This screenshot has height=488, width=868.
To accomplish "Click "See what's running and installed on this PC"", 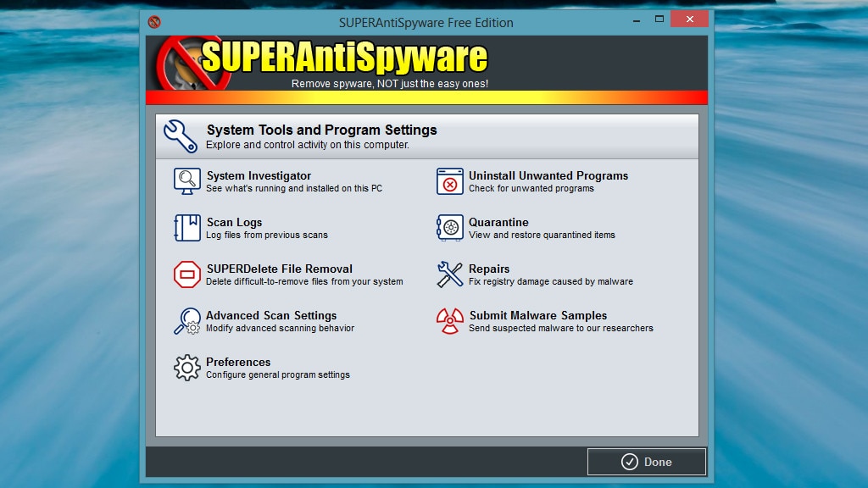I will pos(294,188).
